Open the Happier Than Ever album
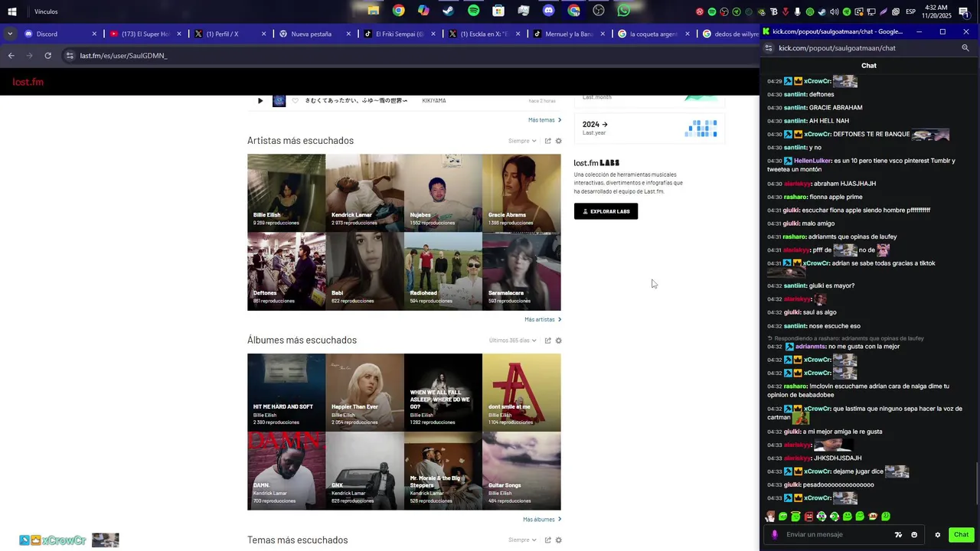Screen dimensions: 980x551 [364, 393]
